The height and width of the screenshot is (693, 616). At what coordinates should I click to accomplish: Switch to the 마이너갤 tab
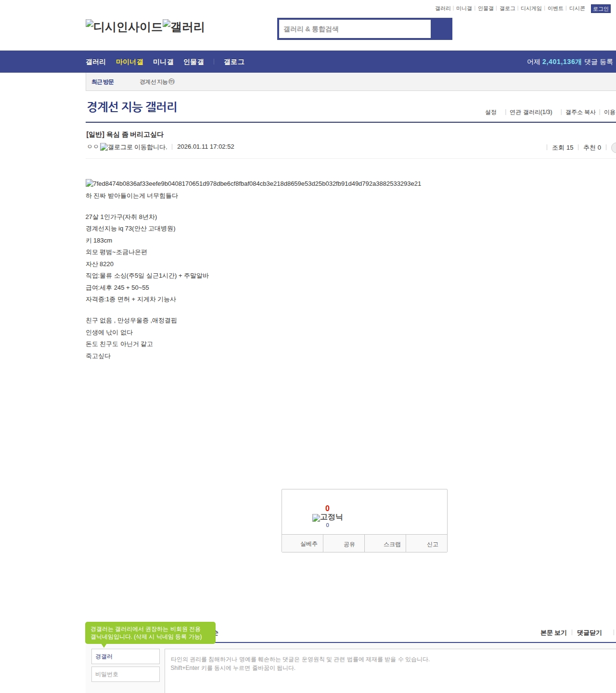coord(129,62)
